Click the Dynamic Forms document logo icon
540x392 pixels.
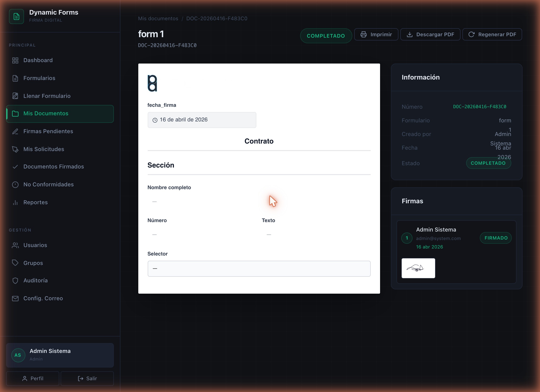[x=16, y=16]
